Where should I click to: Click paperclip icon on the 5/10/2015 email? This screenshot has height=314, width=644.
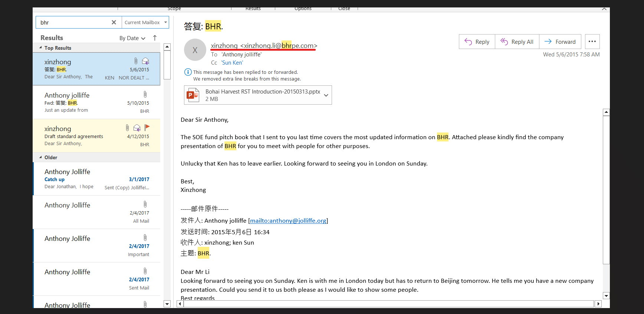coord(145,94)
